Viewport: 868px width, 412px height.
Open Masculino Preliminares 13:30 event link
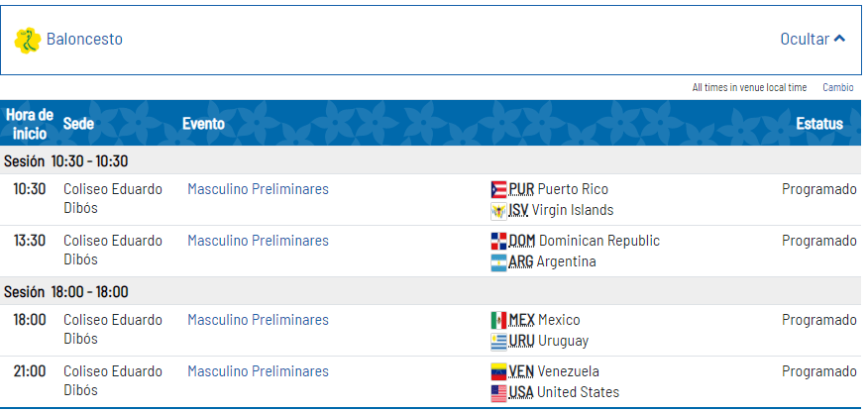tap(258, 241)
